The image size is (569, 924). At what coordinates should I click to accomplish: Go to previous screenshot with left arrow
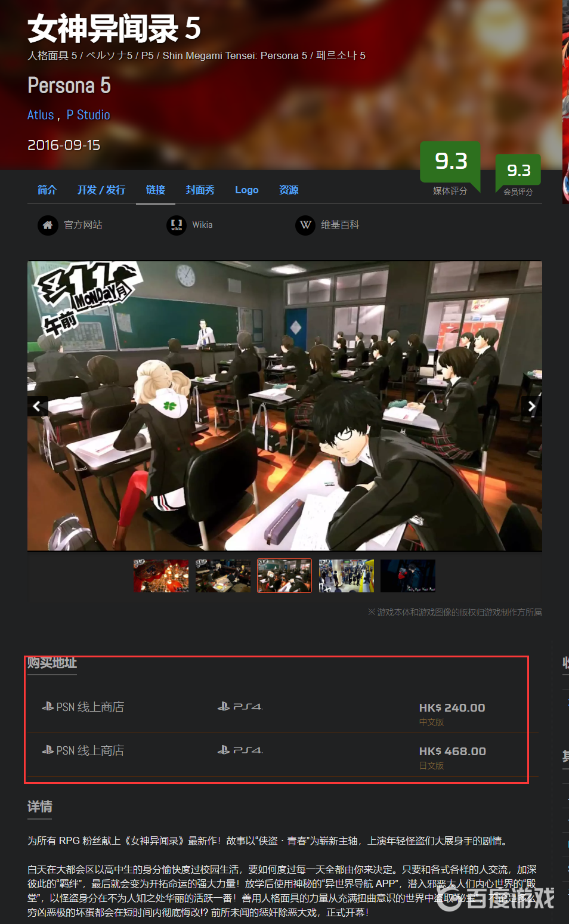point(38,406)
